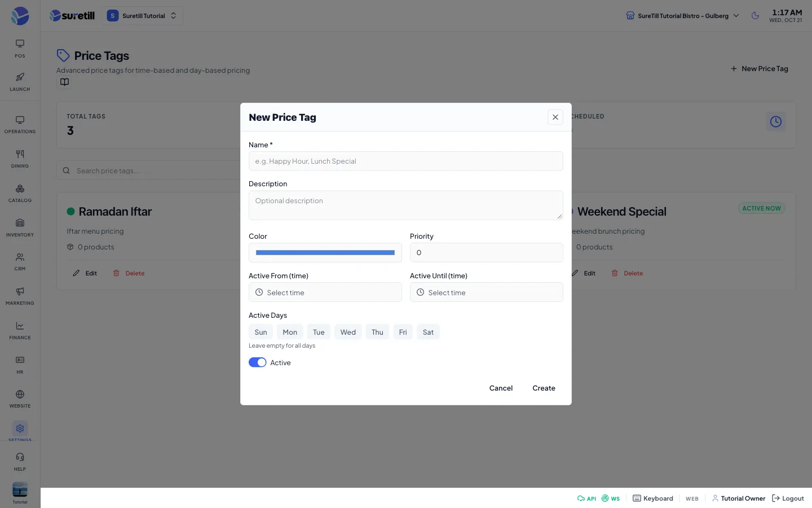Toggle dark mode moon icon
Viewport: 812px width, 508px height.
click(756, 16)
